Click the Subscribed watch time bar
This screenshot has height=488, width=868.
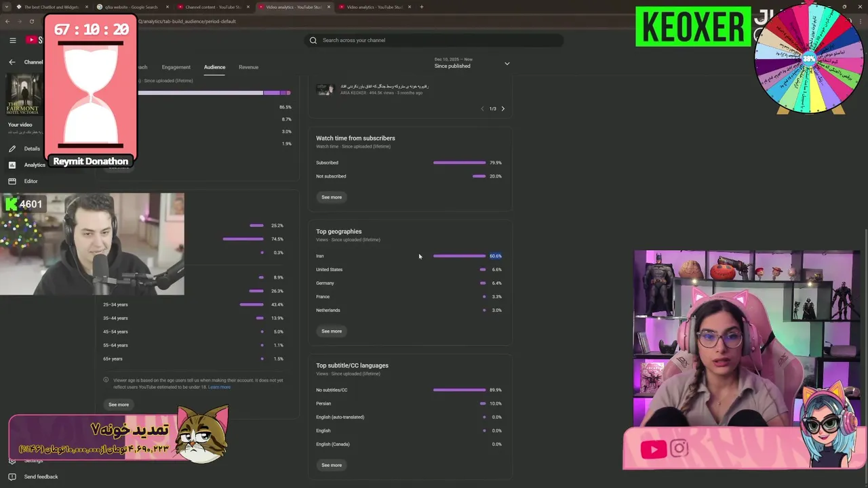[459, 163]
